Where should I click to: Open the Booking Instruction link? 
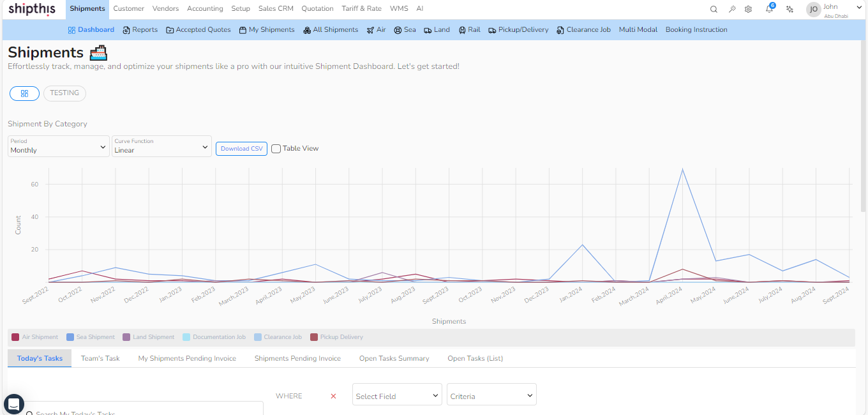[696, 29]
